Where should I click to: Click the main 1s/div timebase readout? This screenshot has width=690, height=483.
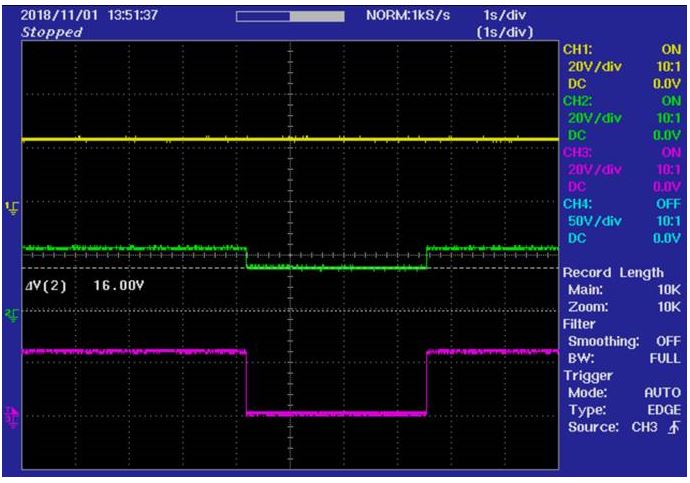(x=504, y=15)
